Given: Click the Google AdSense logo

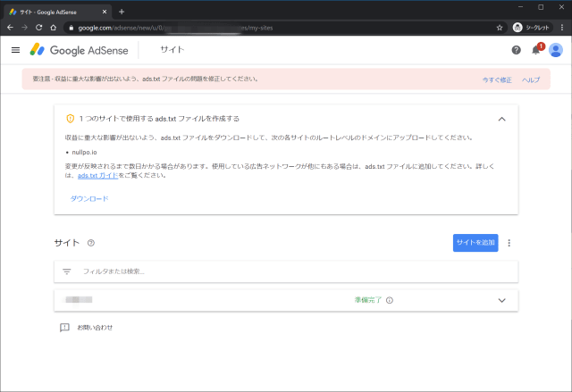Looking at the screenshot, I should click(x=79, y=50).
